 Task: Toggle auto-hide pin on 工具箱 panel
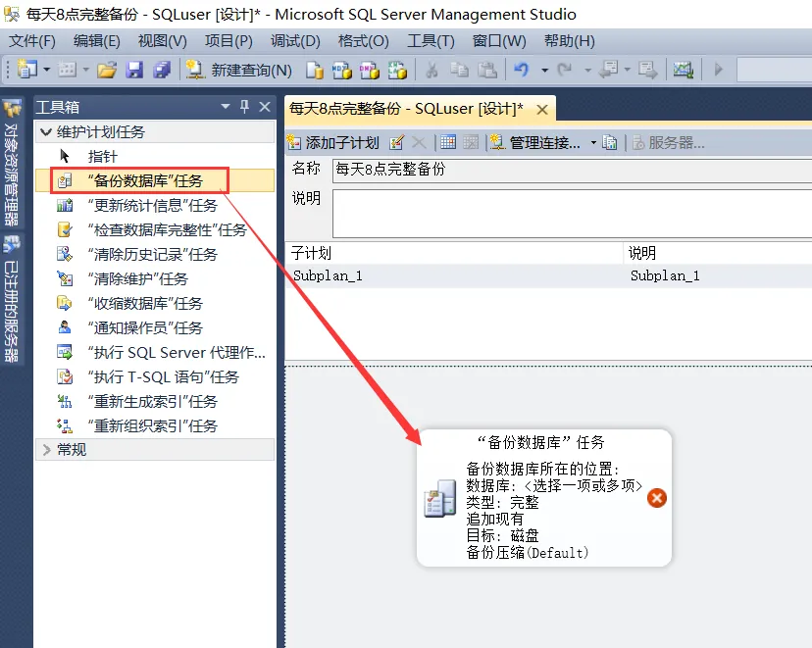(x=244, y=107)
